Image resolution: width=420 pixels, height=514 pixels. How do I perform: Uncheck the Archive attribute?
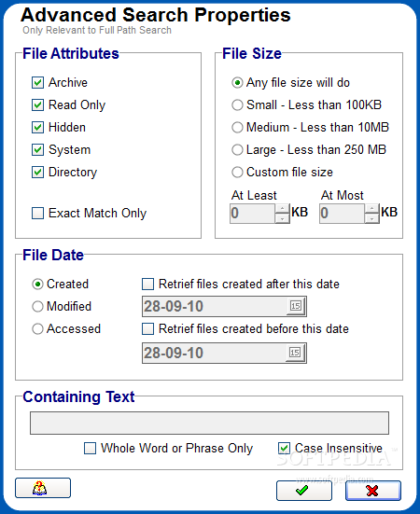pyautogui.click(x=37, y=83)
